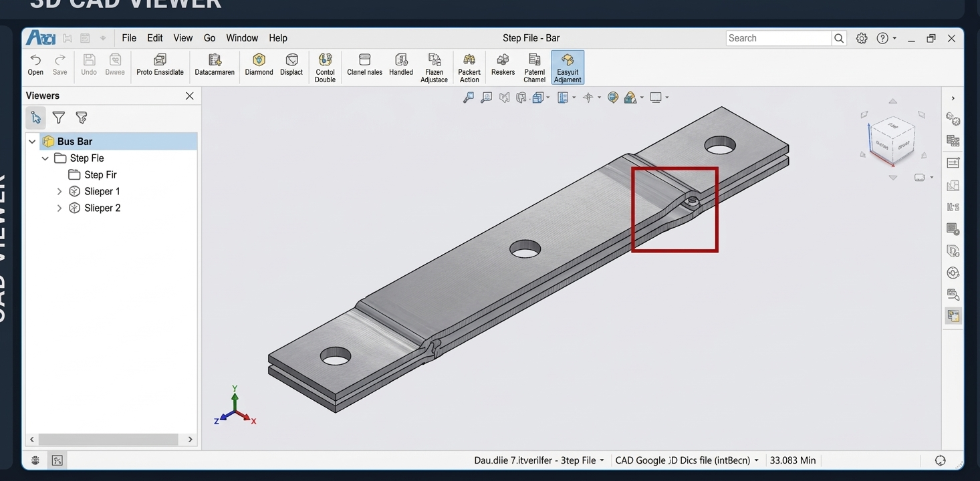980x481 pixels.
Task: Expand the Slieper 2 node
Action: click(59, 208)
